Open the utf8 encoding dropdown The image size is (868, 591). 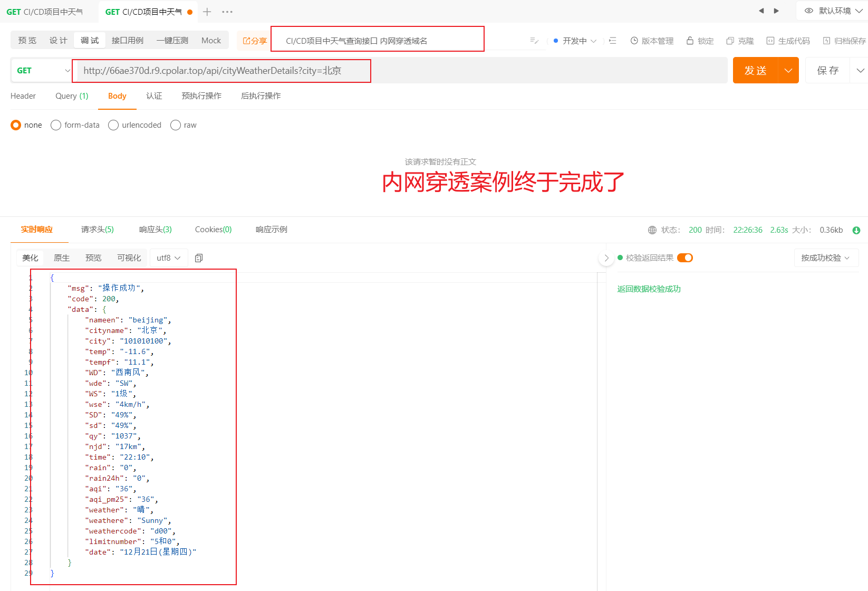169,258
